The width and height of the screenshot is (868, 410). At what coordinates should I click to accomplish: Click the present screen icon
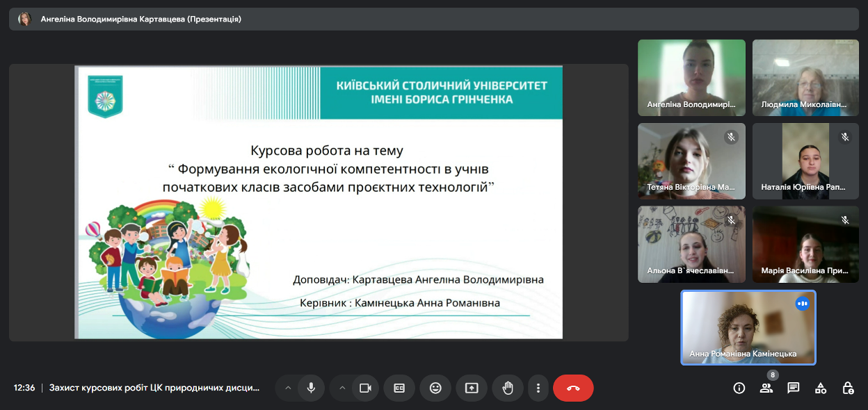click(x=472, y=388)
